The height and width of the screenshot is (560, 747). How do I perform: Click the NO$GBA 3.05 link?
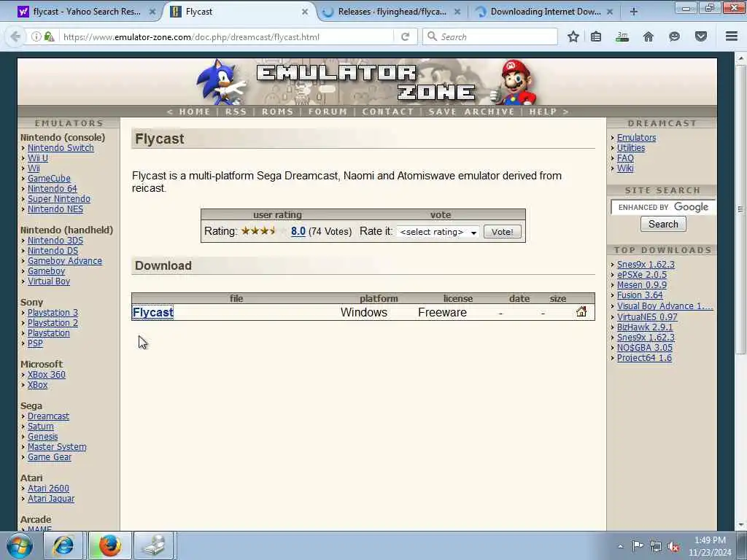[x=645, y=348]
